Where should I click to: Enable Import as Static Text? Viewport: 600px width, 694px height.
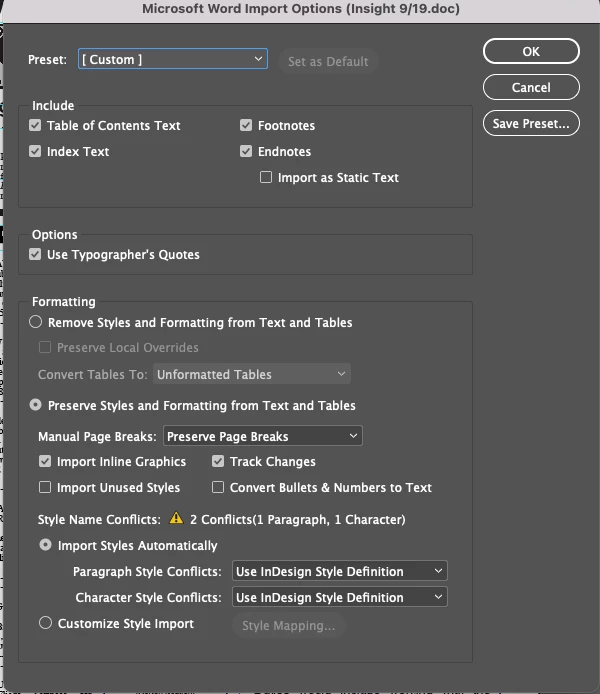coord(266,177)
